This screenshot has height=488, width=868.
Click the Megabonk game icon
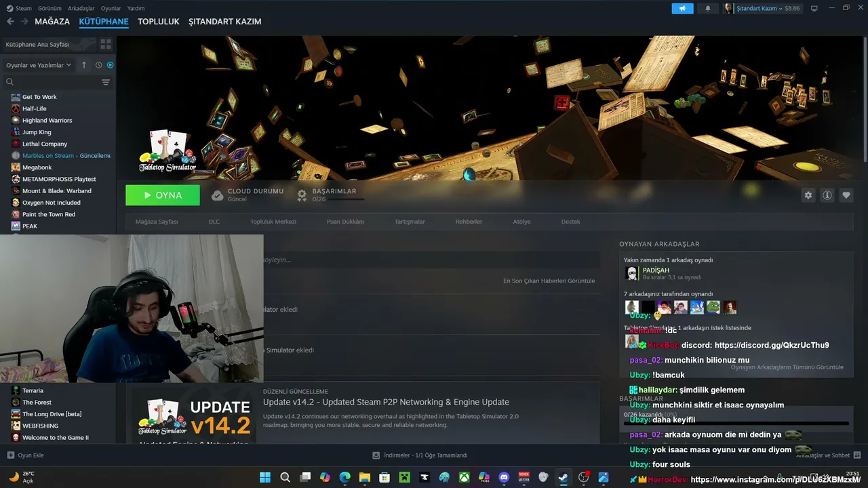coord(16,167)
